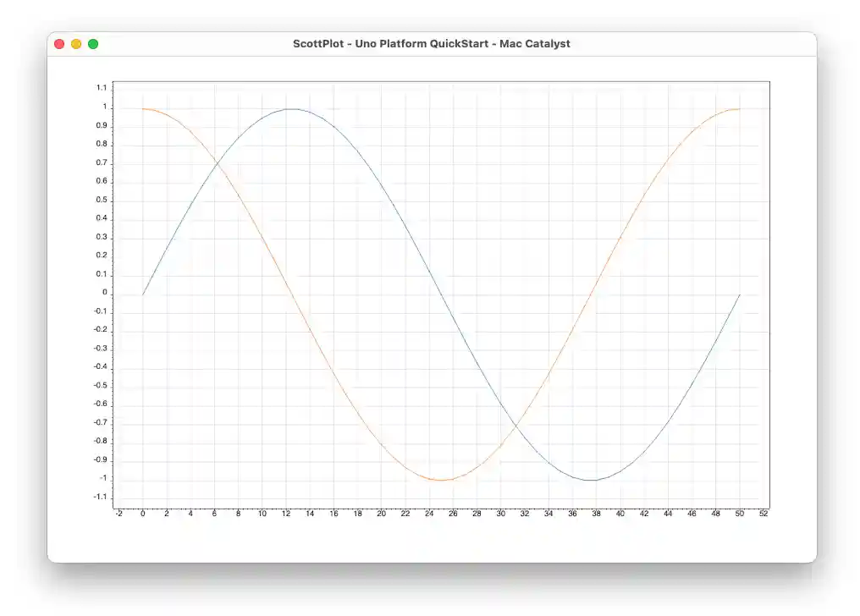Click the x-axis tick label 30
Screen dimensions: 860x616
pos(501,514)
